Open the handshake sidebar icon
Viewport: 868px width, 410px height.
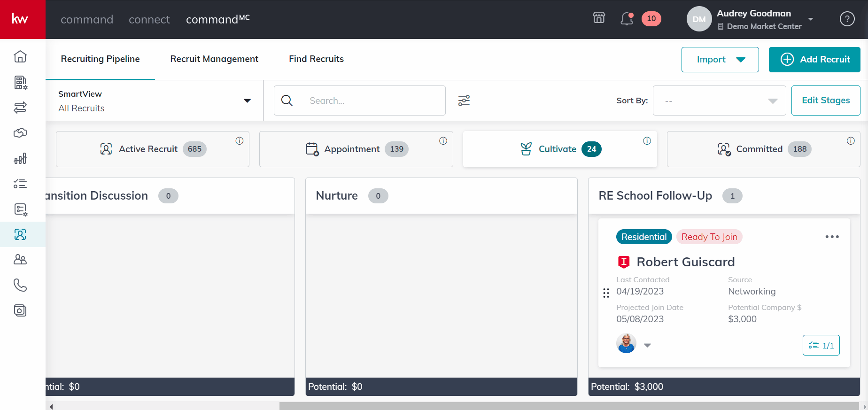[20, 133]
